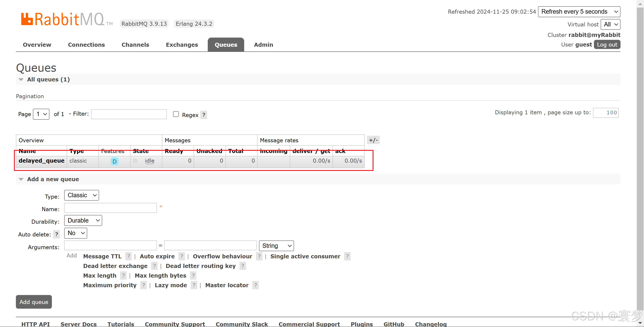The width and height of the screenshot is (644, 327).
Task: Click the help icon beside Dead letter exchange
Action: [x=154, y=266]
